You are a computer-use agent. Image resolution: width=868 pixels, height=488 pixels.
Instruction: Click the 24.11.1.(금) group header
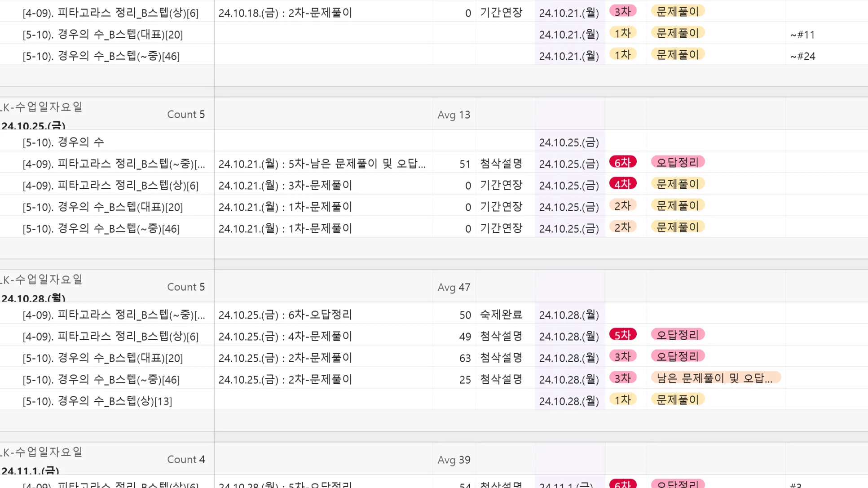(31, 470)
